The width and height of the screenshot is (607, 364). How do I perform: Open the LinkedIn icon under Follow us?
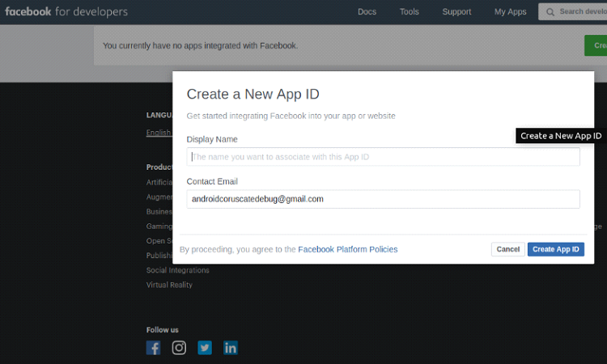(231, 348)
